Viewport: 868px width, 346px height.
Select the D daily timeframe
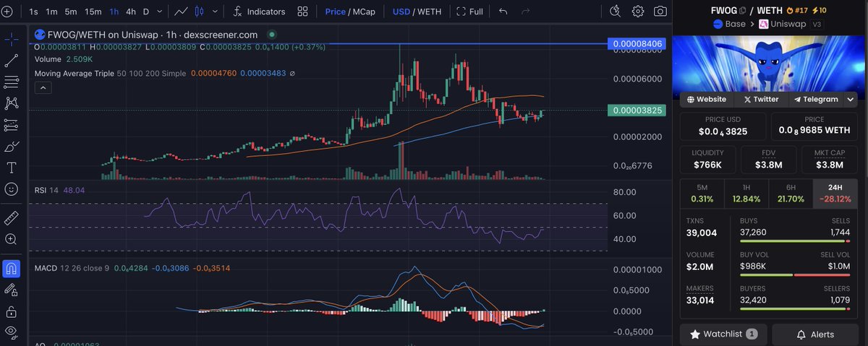pyautogui.click(x=146, y=12)
